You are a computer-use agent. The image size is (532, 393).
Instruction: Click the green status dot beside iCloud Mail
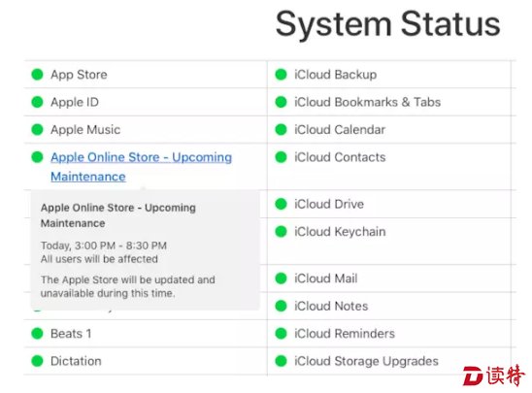(x=281, y=278)
